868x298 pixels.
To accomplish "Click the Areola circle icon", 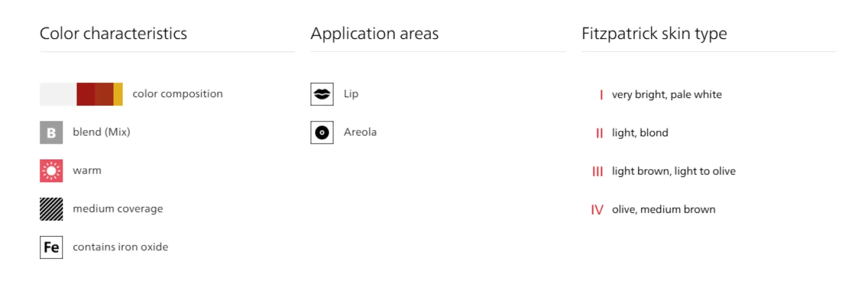I will coord(322,132).
